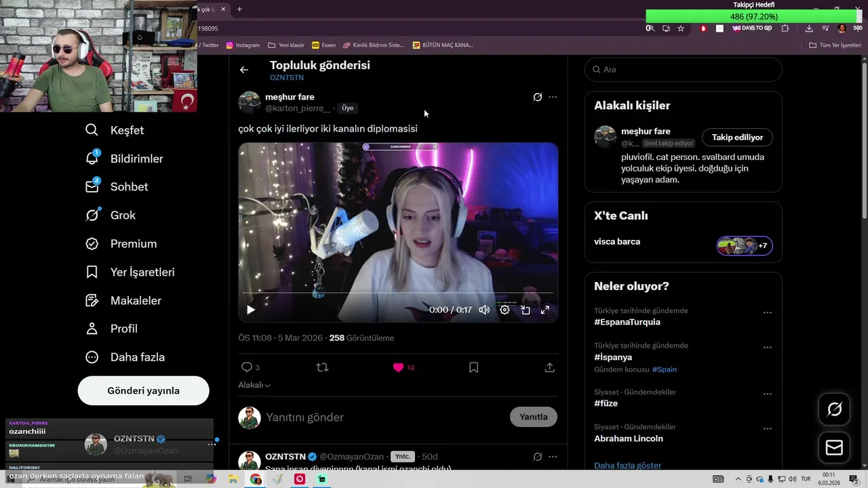Open Keşfet search in the sidebar
Screen dimensions: 868x488
pos(115,130)
